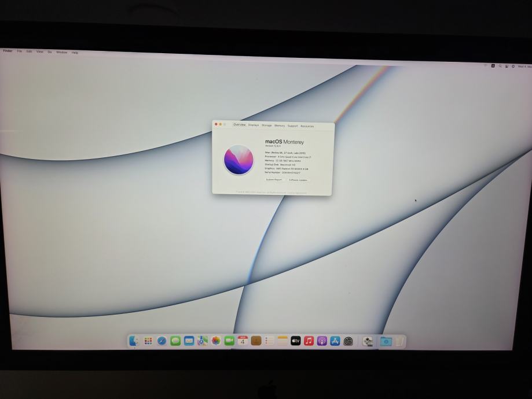Click the date and time in menu bar

click(524, 66)
